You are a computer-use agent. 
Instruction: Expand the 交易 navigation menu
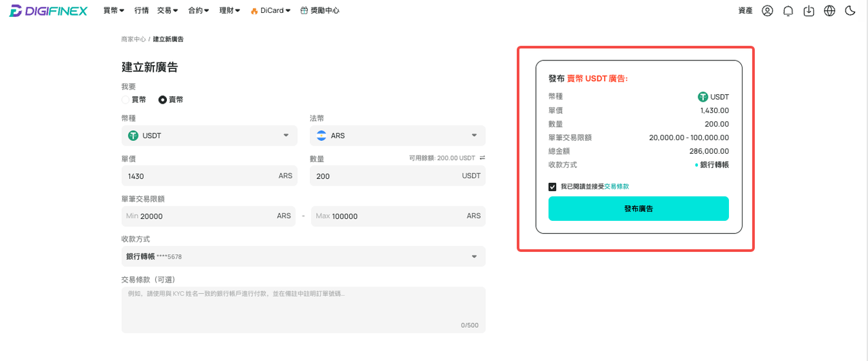[x=167, y=11]
